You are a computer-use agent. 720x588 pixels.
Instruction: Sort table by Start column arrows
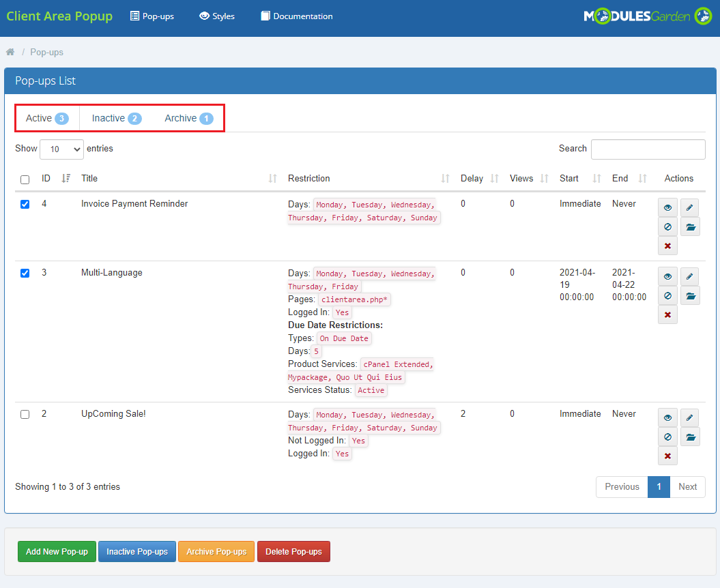tap(596, 178)
